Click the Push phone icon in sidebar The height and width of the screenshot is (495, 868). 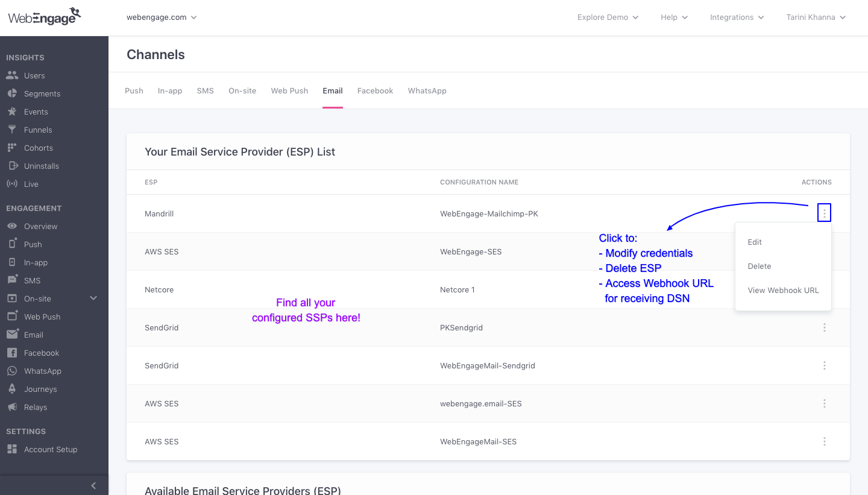point(12,244)
